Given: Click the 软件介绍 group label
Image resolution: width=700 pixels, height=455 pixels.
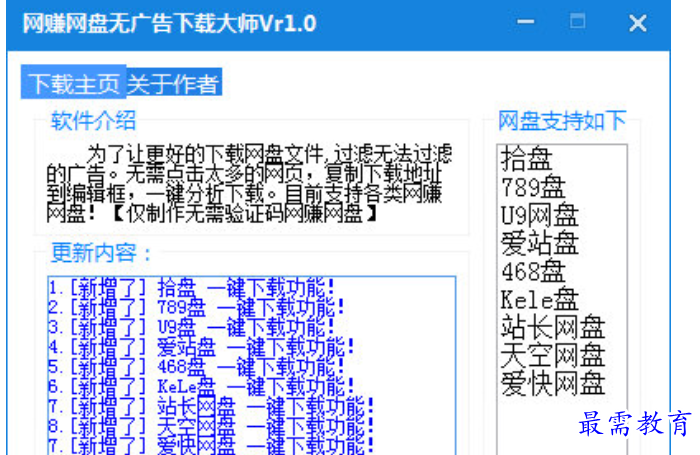Looking at the screenshot, I should click(93, 120).
